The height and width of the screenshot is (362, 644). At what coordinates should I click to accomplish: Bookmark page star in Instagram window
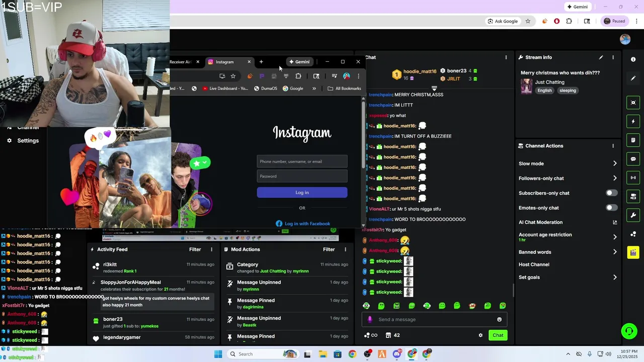tap(233, 76)
